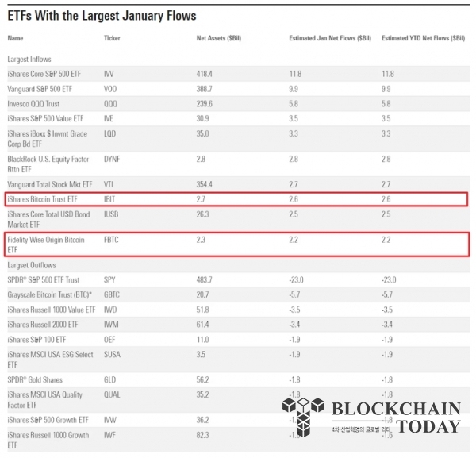The width and height of the screenshot is (476, 458).
Task: Click the Fidelity Wise Origin Bitcoin ETF row
Action: click(236, 244)
